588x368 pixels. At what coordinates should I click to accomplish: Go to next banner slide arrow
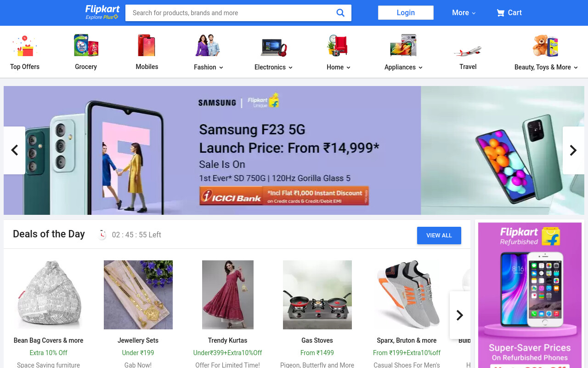click(573, 150)
